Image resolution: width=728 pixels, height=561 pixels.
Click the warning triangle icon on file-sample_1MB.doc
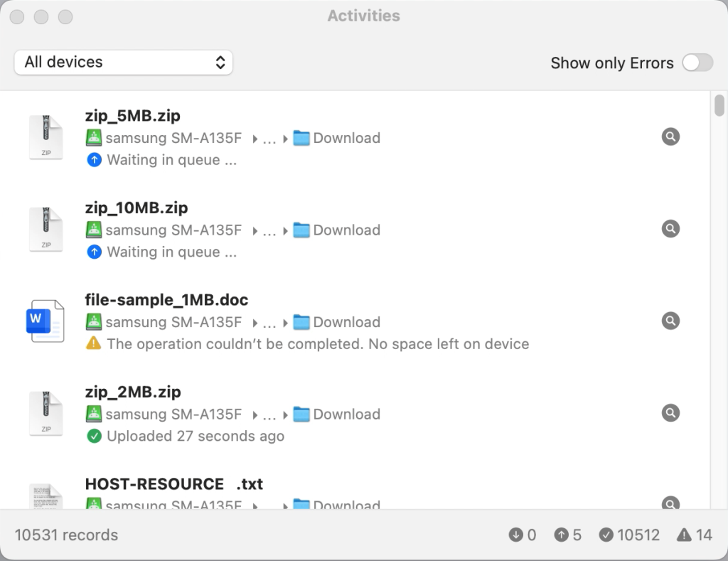(92, 343)
